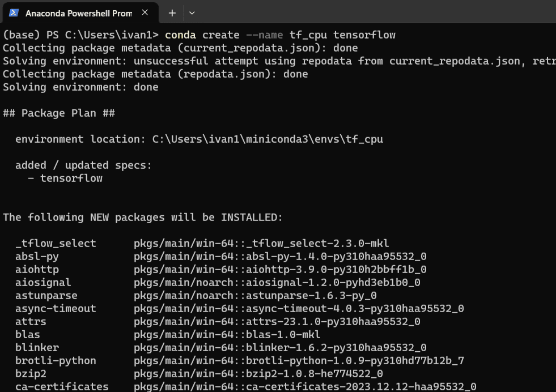
Task: Click the '_tflow_select' package name
Action: [x=56, y=244]
